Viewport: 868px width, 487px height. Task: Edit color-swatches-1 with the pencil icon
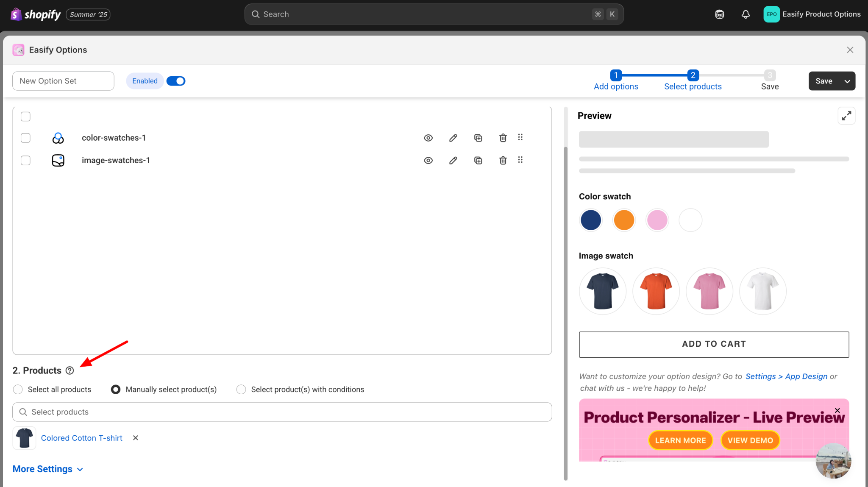pyautogui.click(x=453, y=138)
